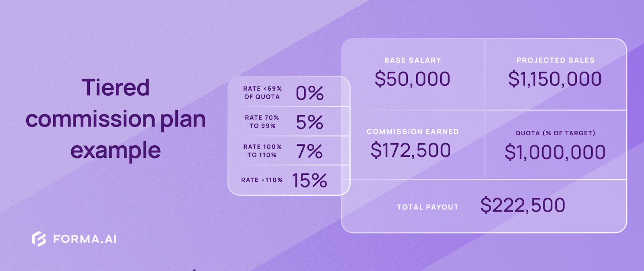The height and width of the screenshot is (271, 644).
Task: Click the 5% commission rate value
Action: point(310,122)
